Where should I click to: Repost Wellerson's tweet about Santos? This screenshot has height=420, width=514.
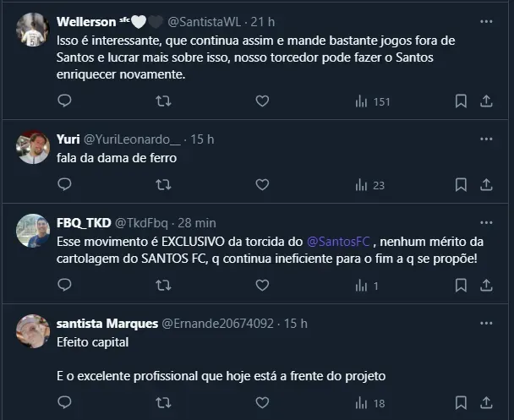click(164, 101)
